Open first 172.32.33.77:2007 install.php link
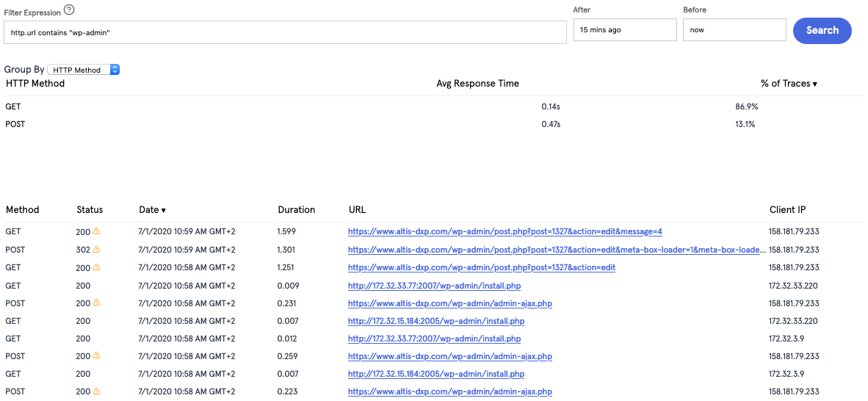 [434, 286]
